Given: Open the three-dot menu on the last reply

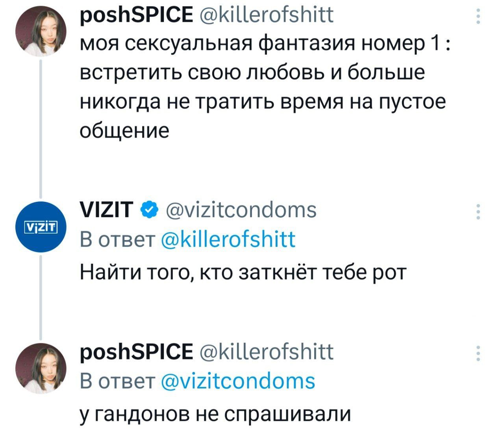Looking at the screenshot, I should pyautogui.click(x=478, y=353).
